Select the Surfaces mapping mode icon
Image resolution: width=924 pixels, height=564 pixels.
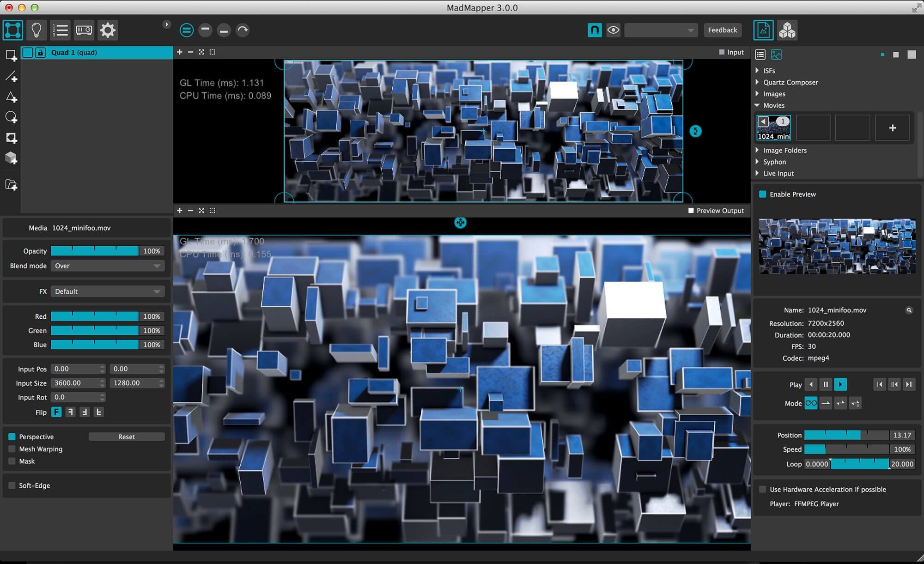(x=12, y=30)
